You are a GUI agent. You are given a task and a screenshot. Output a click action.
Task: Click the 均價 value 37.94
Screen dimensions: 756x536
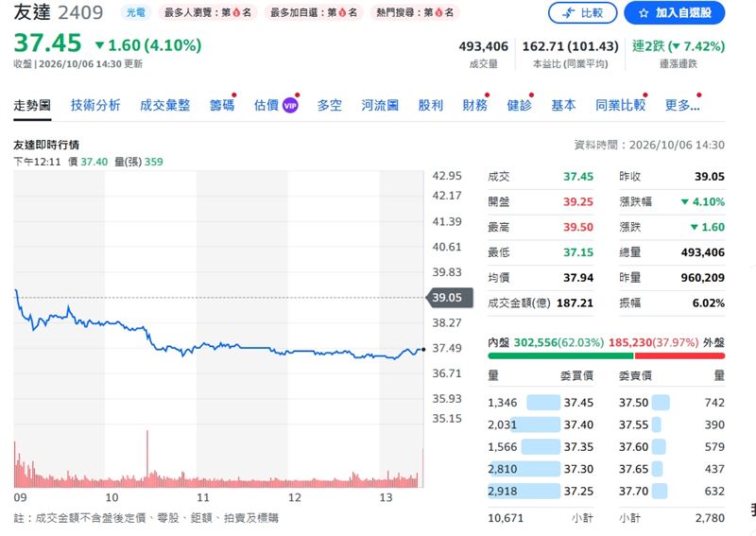coord(578,278)
